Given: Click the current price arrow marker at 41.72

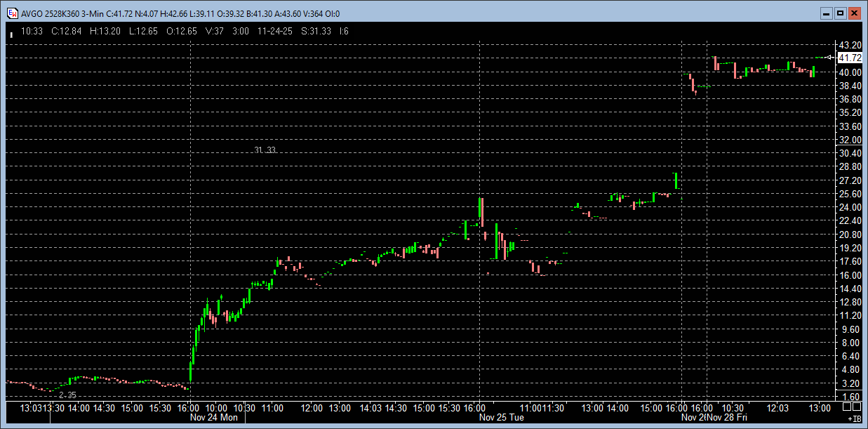Looking at the screenshot, I should (830, 58).
